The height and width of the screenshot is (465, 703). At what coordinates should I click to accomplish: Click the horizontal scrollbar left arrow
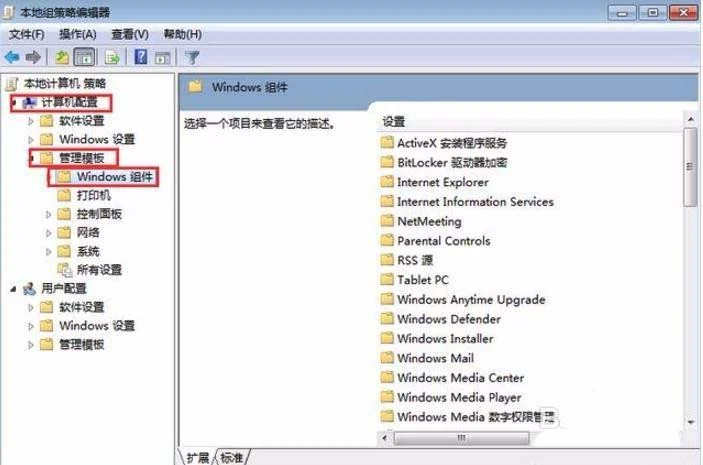pyautogui.click(x=384, y=438)
